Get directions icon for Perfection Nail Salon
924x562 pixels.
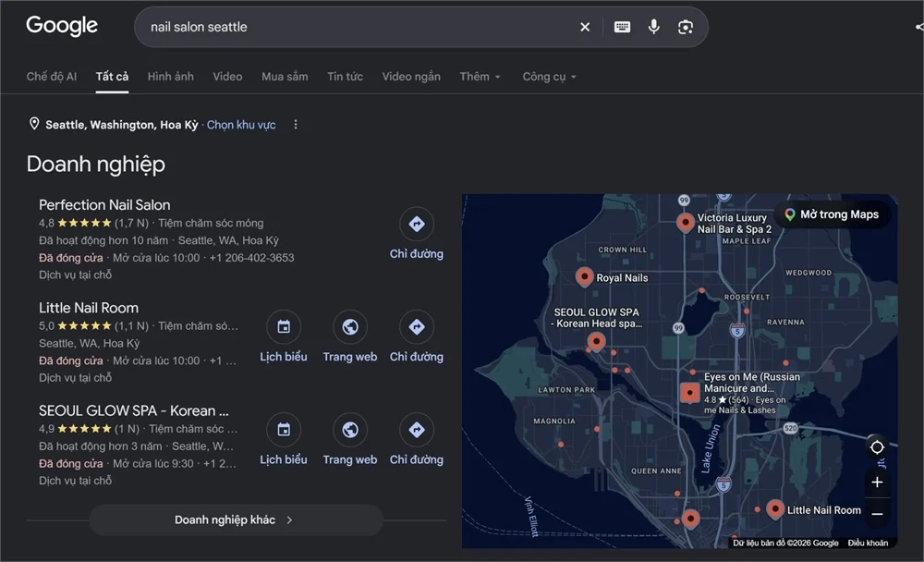(x=417, y=224)
